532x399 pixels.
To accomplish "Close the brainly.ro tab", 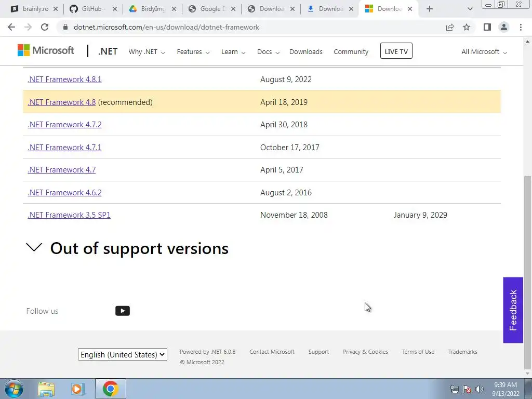I will (56, 9).
